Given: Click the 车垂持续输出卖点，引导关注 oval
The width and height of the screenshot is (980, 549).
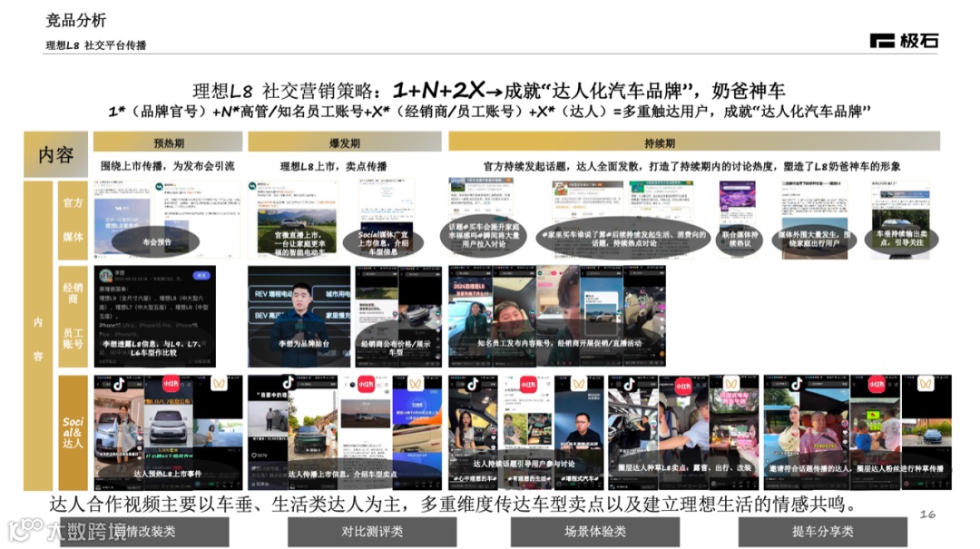Looking at the screenshot, I should (x=902, y=239).
